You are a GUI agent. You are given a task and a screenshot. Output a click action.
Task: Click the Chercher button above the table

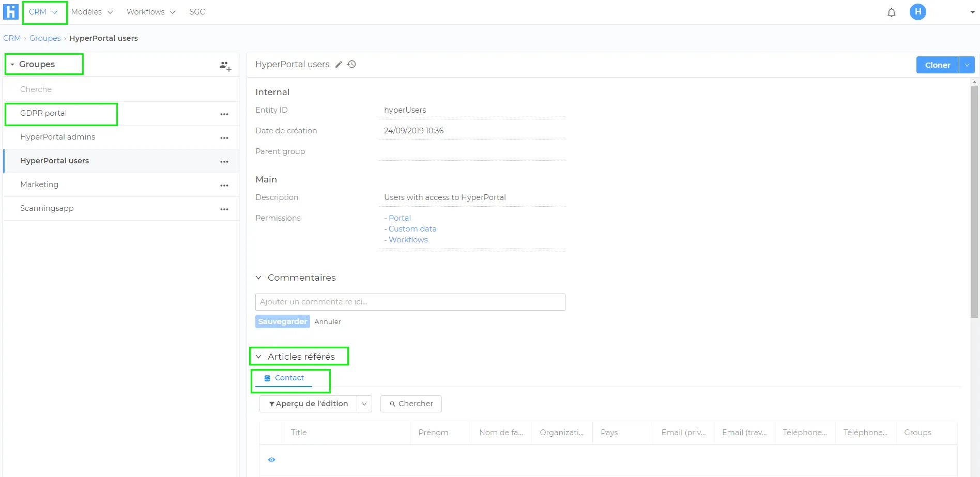click(411, 404)
